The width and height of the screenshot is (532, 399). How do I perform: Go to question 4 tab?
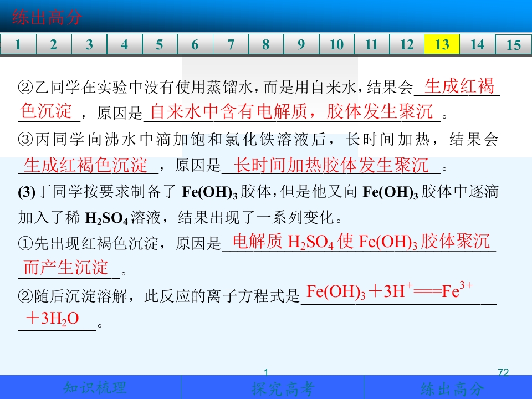[125, 44]
